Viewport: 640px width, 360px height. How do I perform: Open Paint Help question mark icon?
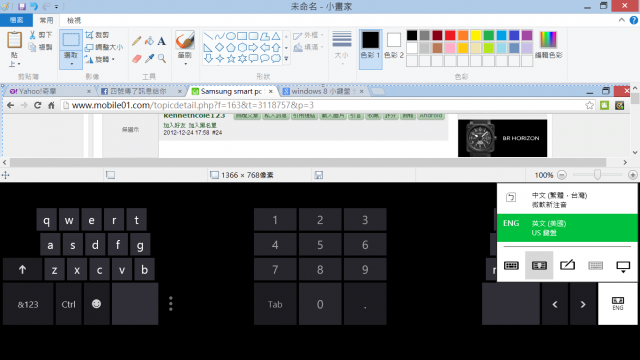634,20
